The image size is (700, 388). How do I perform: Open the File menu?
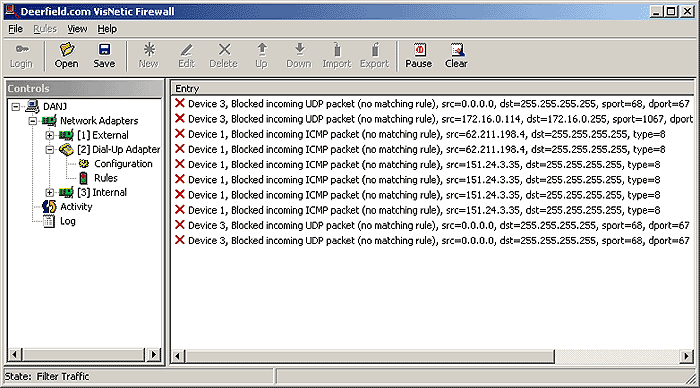15,29
